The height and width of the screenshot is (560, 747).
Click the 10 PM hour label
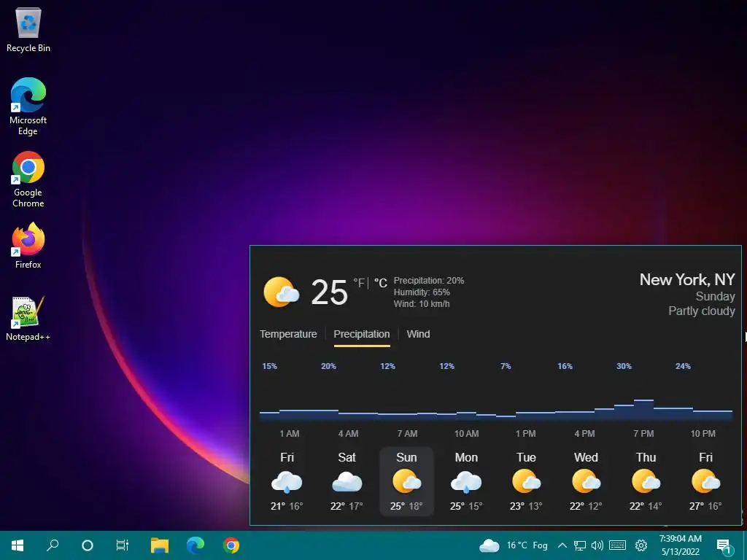(703, 433)
